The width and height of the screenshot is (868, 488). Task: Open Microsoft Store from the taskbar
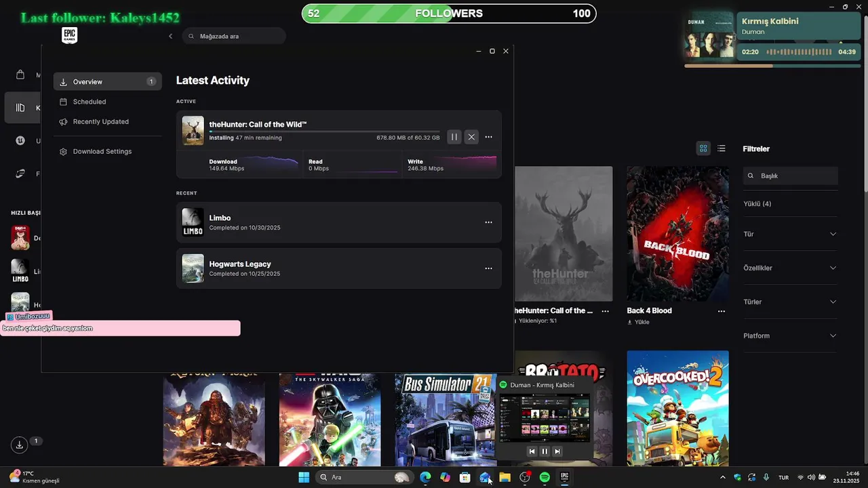tap(465, 477)
